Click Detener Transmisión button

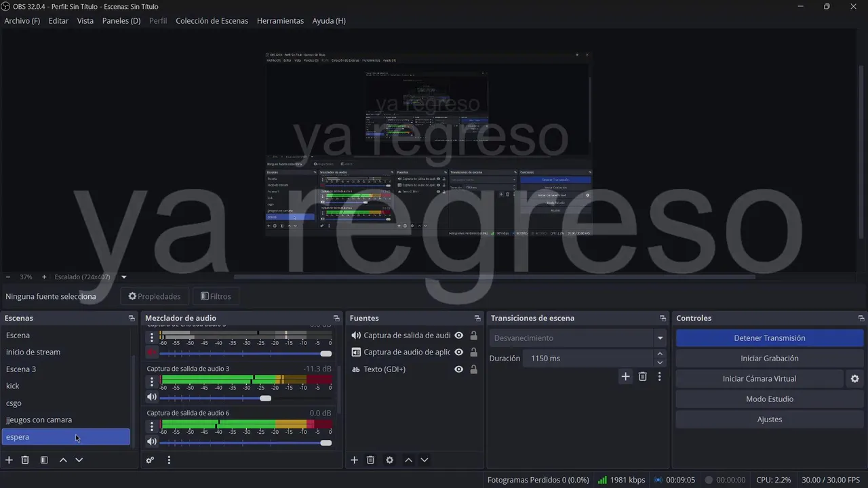(x=770, y=338)
